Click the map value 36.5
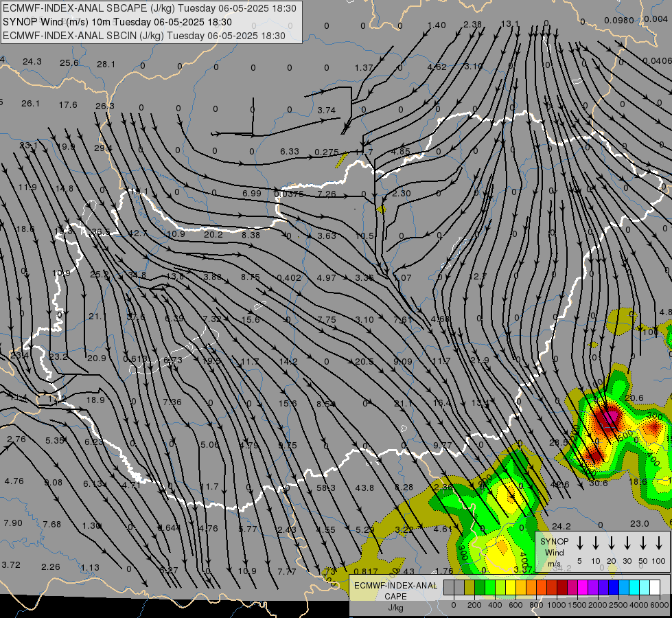This screenshot has height=618, width=672. click(x=101, y=232)
